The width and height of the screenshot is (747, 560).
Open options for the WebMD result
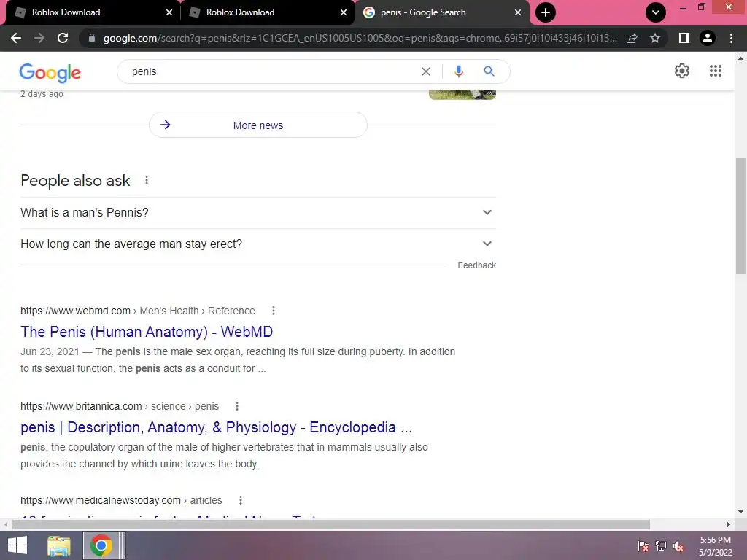274,311
